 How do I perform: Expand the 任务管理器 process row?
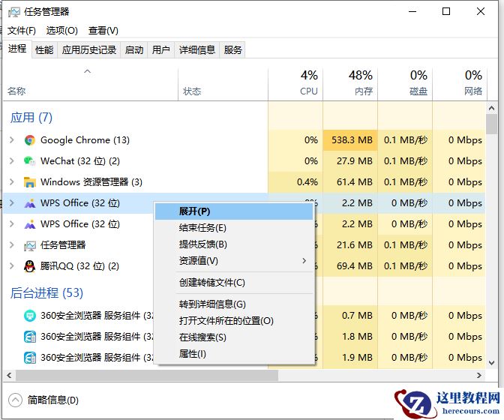pos(12,245)
